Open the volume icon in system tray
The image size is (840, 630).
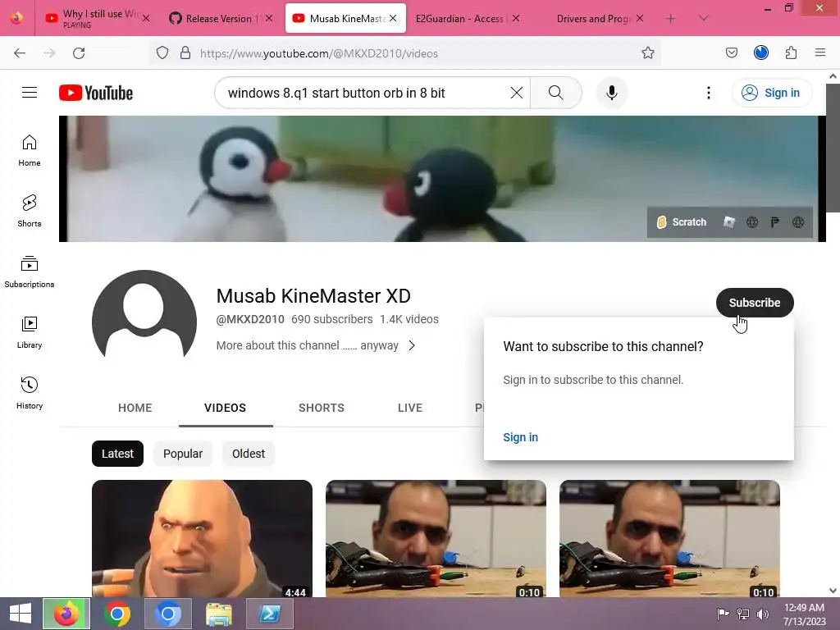coord(762,614)
